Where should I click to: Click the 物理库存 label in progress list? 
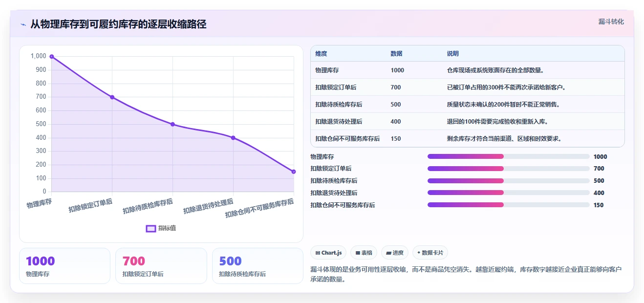[x=322, y=157]
